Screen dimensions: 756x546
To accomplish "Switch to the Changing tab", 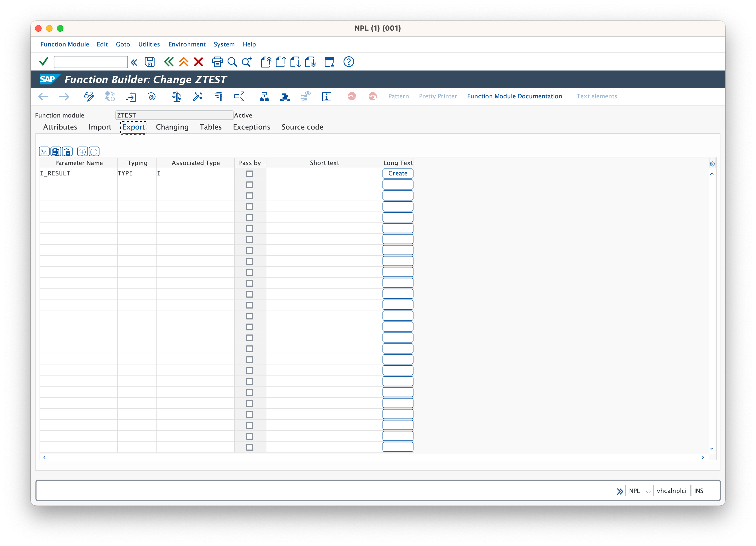I will pyautogui.click(x=172, y=127).
